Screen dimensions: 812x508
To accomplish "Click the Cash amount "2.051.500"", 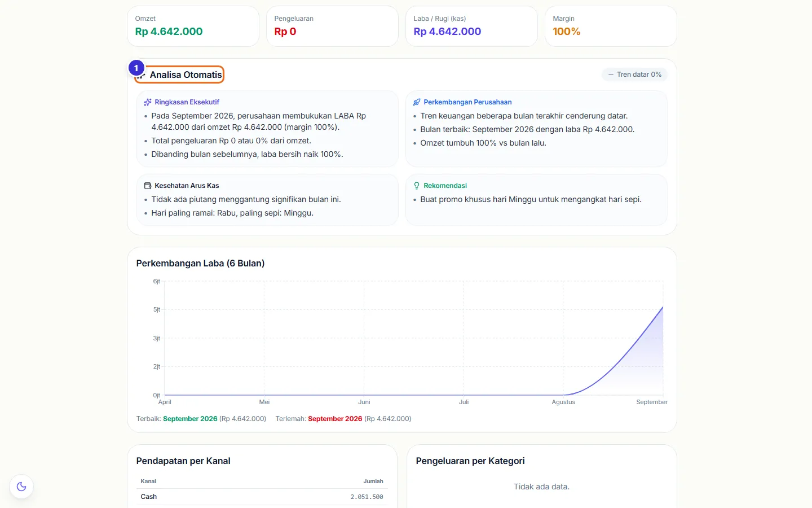I will tap(367, 497).
